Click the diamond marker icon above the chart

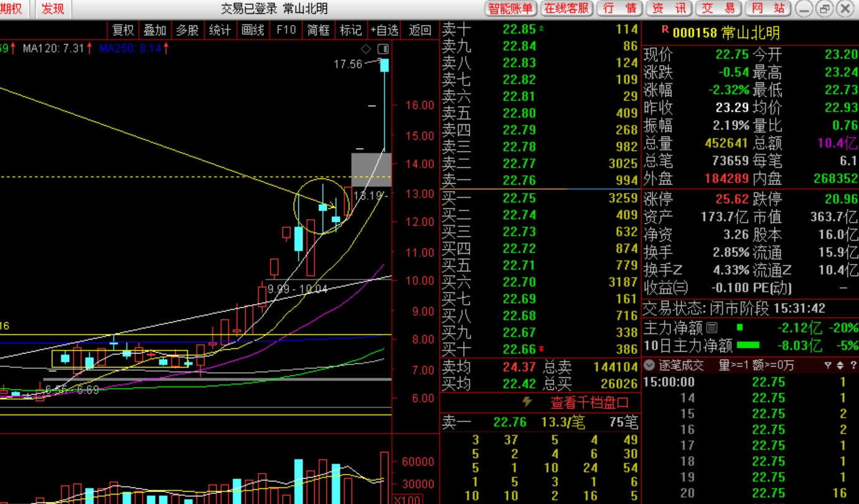point(366,49)
